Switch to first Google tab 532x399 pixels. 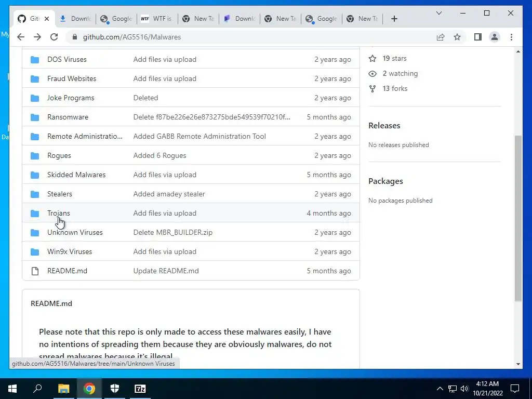[116, 19]
